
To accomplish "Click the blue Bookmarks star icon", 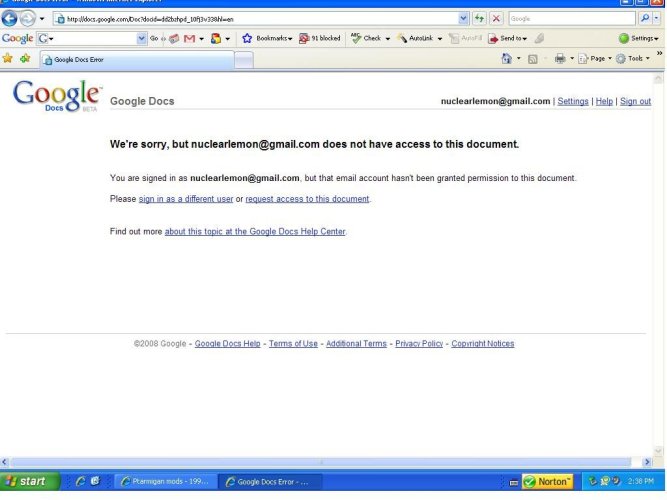I will [x=247, y=38].
